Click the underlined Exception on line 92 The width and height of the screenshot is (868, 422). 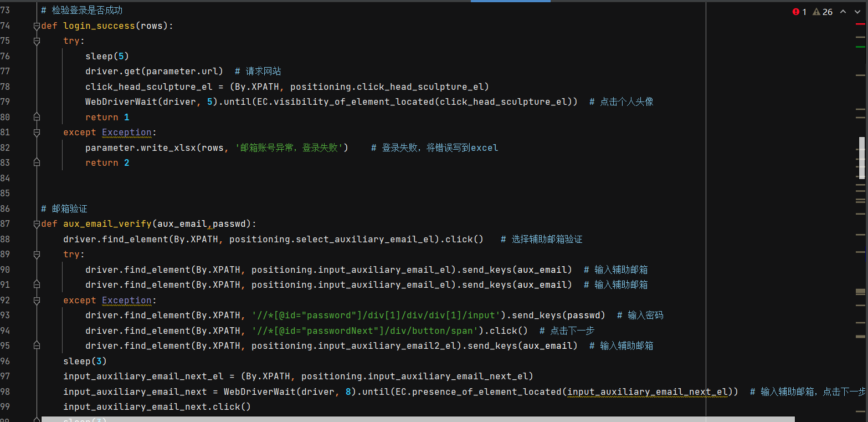127,300
